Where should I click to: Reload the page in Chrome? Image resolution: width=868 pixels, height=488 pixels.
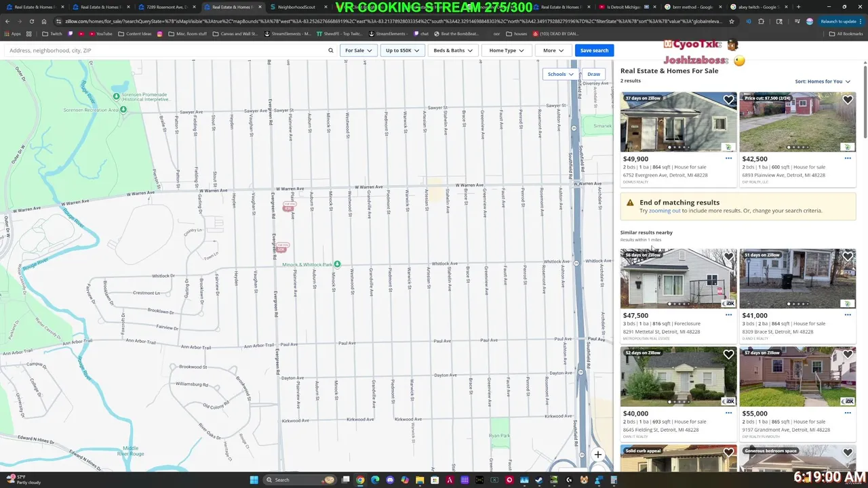point(31,21)
